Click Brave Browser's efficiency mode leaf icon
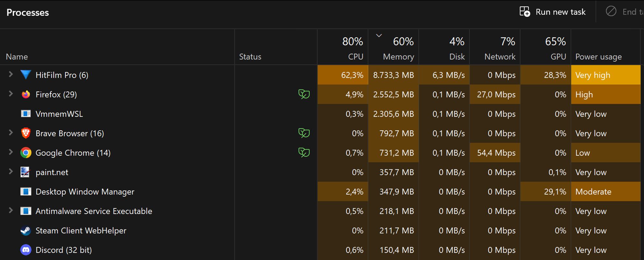Viewport: 644px width, 260px height. 304,133
